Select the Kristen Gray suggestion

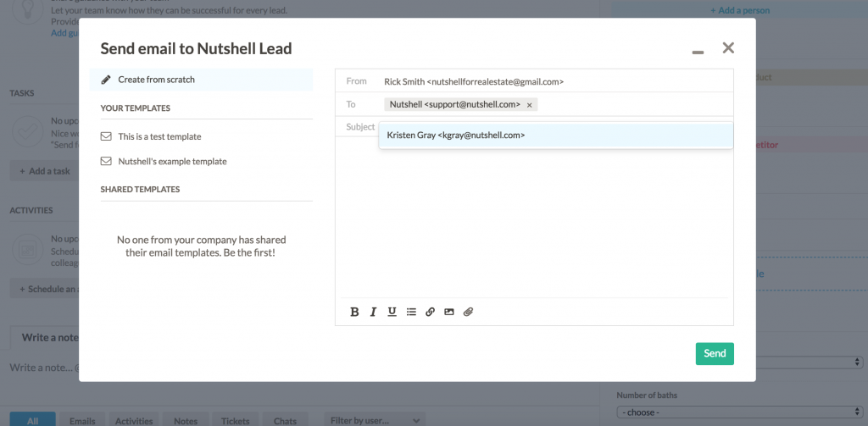point(556,135)
